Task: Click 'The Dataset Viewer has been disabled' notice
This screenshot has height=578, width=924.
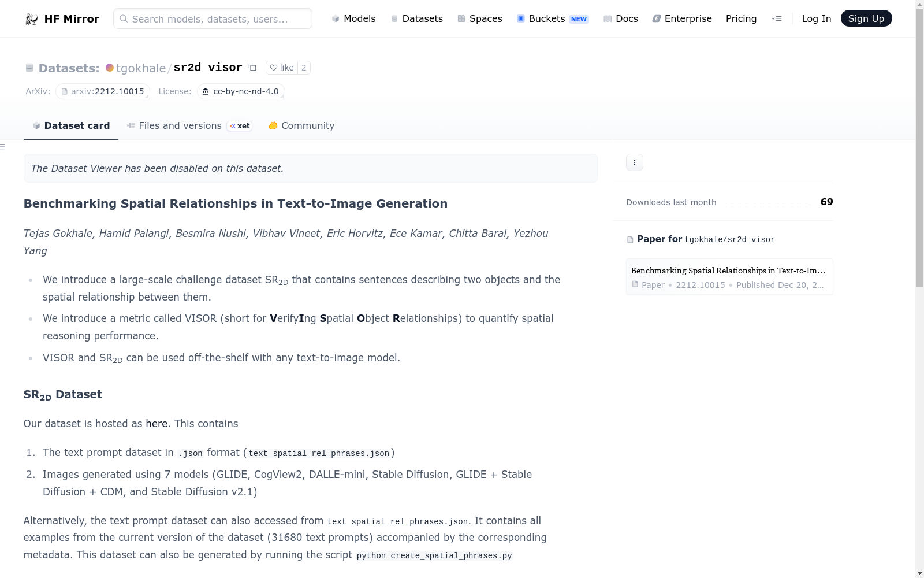Action: [x=311, y=168]
